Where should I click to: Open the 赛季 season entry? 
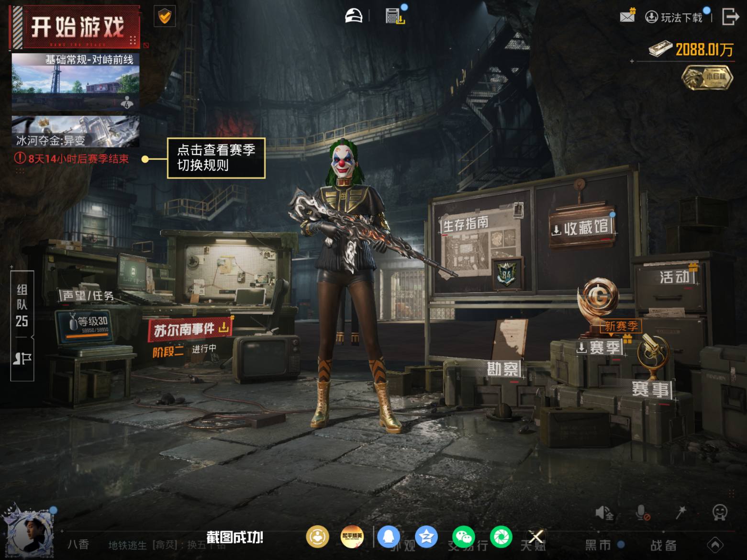[x=599, y=347]
